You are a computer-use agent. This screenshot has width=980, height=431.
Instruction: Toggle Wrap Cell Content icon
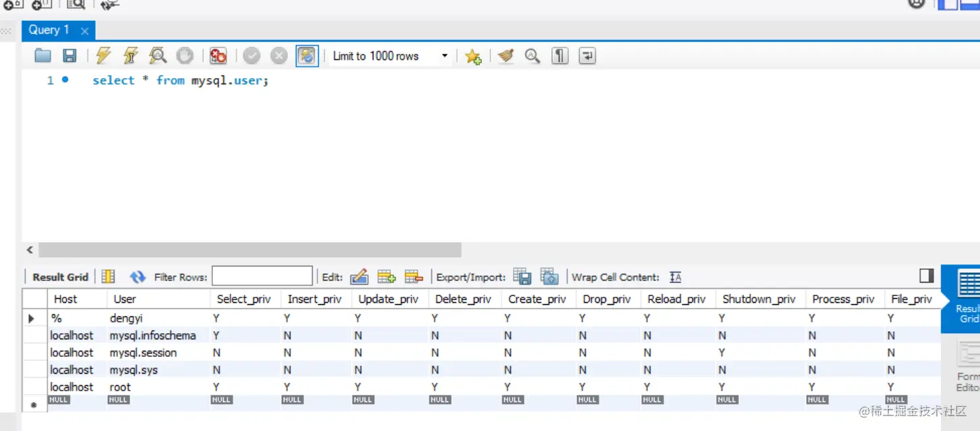(675, 277)
